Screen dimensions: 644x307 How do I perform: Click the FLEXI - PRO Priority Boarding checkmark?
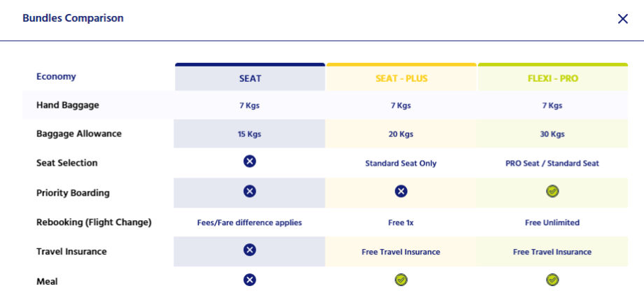[x=552, y=191]
